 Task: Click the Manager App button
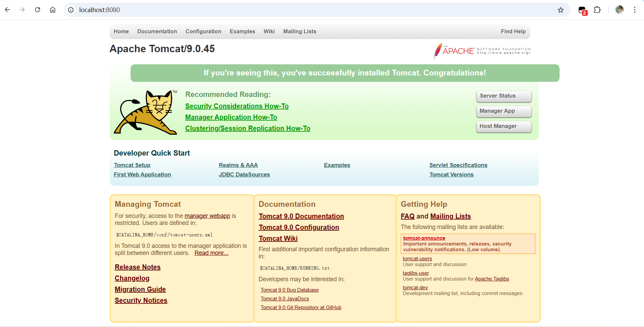504,111
